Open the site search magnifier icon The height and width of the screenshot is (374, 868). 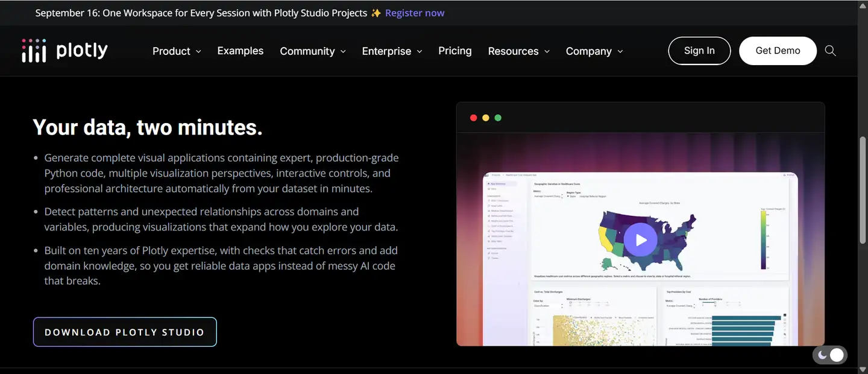click(x=830, y=51)
